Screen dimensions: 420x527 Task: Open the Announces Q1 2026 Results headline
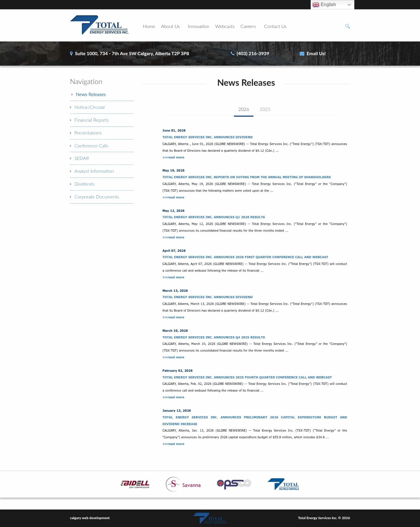[x=213, y=217]
